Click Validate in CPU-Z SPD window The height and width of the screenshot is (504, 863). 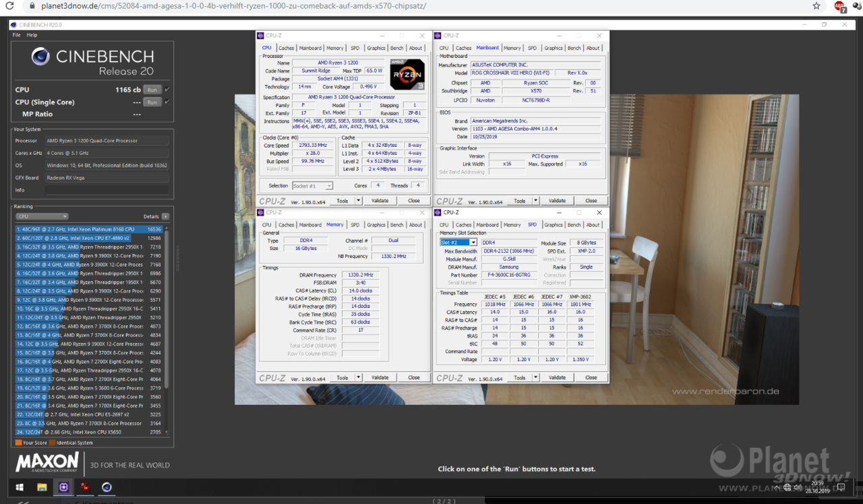point(557,377)
